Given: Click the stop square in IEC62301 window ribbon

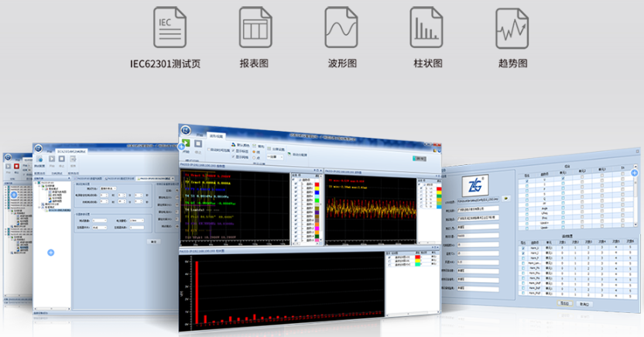Looking at the screenshot, I should pyautogui.click(x=62, y=159).
